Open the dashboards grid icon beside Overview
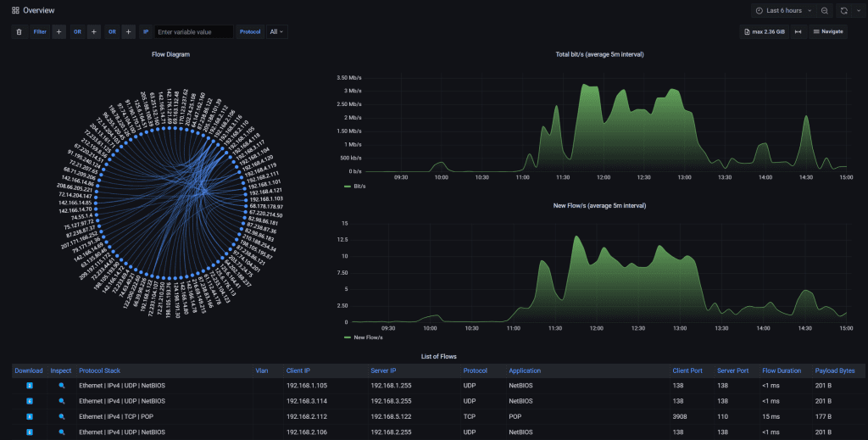The height and width of the screenshot is (440, 868). pyautogui.click(x=15, y=10)
